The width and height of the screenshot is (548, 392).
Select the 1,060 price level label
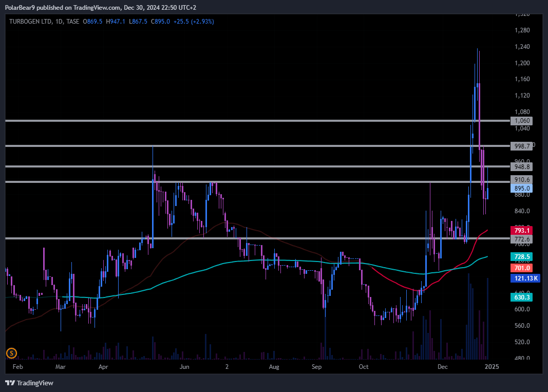pyautogui.click(x=521, y=121)
